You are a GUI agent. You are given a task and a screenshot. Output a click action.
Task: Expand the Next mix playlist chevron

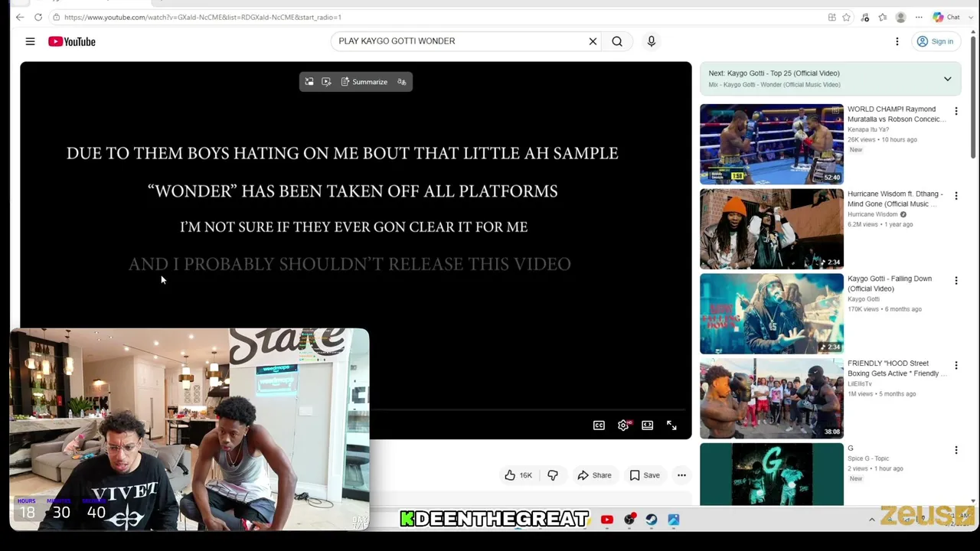947,79
